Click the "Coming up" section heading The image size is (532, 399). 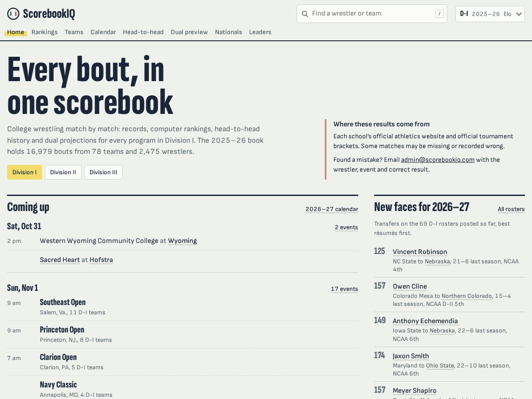(x=28, y=207)
